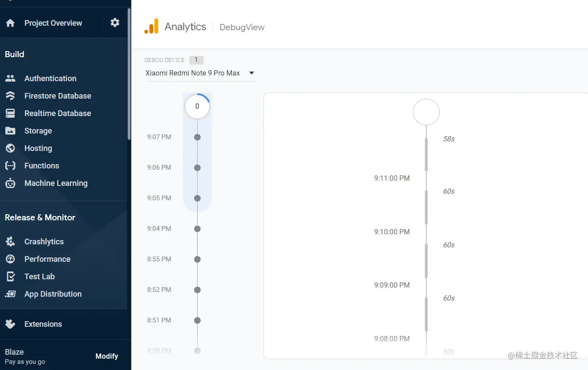
Task: Click the sidebar vertical scrollbar
Action: [129, 74]
